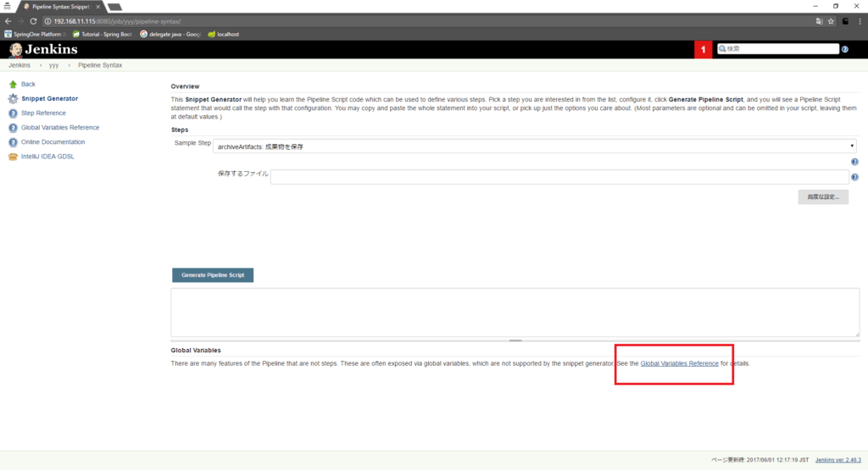Open Global Variables Reference link in text
Image resolution: width=868 pixels, height=470 pixels.
(679, 363)
